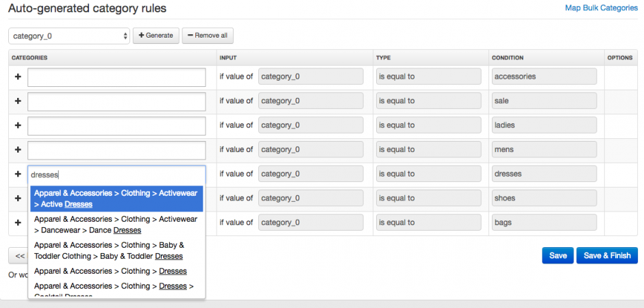The width and height of the screenshot is (644, 308).
Task: Choose the Activewear > Active Dresses suggestion
Action: click(116, 198)
